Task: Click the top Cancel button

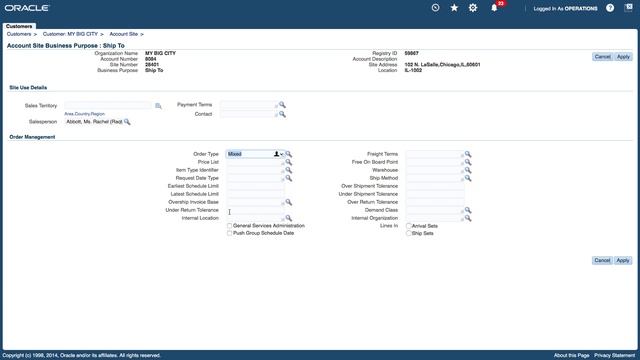Action: click(x=602, y=57)
